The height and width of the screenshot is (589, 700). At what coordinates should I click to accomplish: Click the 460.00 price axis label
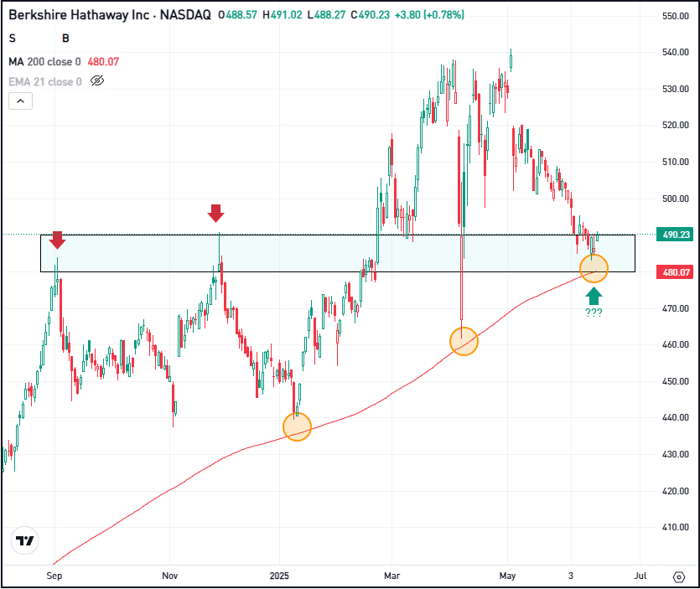click(x=676, y=344)
